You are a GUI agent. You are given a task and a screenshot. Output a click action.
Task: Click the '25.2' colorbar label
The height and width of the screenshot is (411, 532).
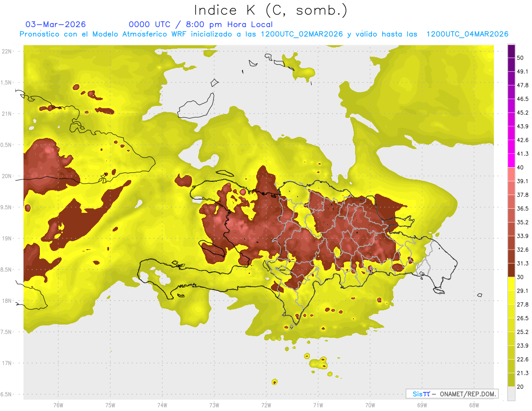[x=523, y=332]
